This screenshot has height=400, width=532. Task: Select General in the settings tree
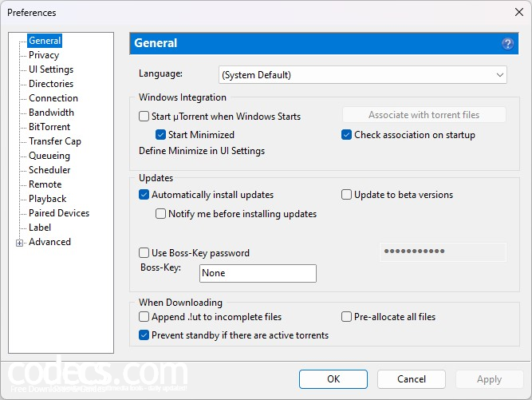click(x=45, y=41)
